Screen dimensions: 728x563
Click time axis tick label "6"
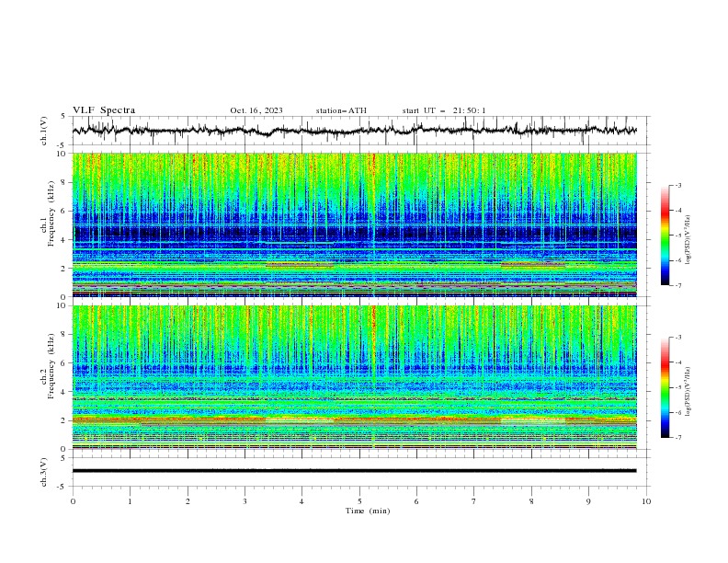[x=416, y=501]
